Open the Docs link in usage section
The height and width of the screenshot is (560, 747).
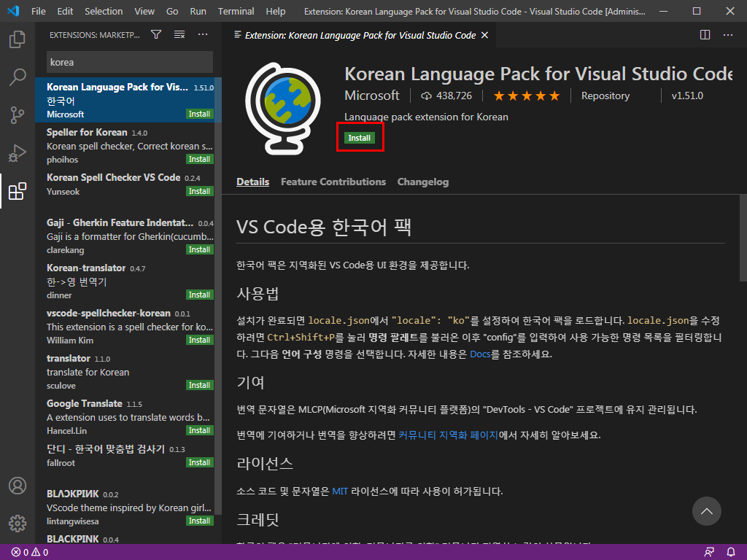(x=480, y=354)
